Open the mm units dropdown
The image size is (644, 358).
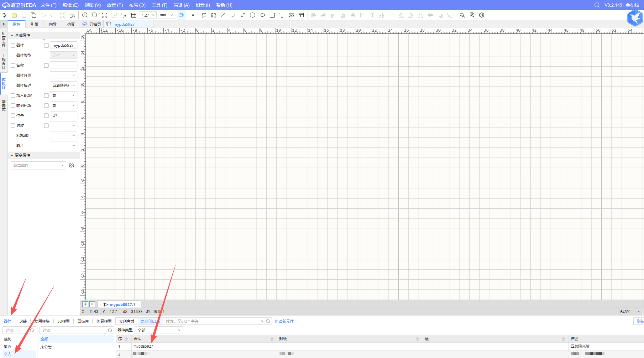pos(166,15)
